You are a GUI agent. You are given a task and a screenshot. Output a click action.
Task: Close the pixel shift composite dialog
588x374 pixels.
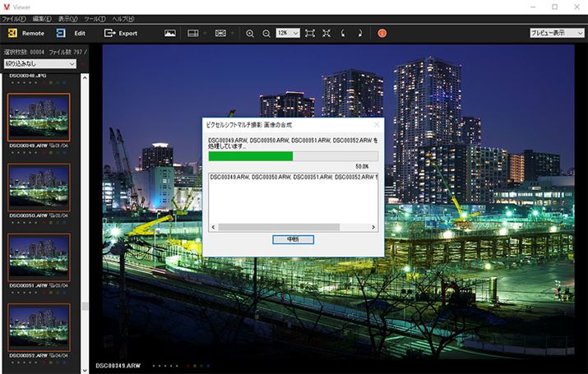pos(377,125)
